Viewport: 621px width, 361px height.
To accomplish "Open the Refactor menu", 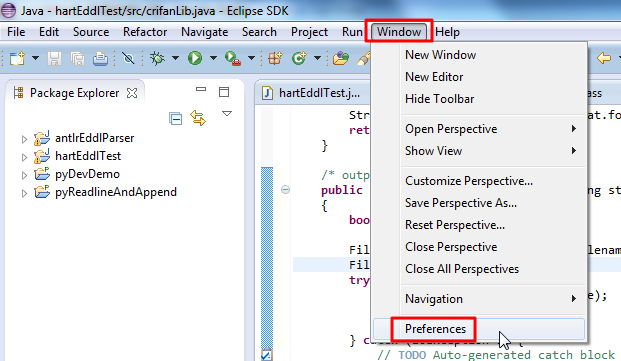I will (145, 32).
